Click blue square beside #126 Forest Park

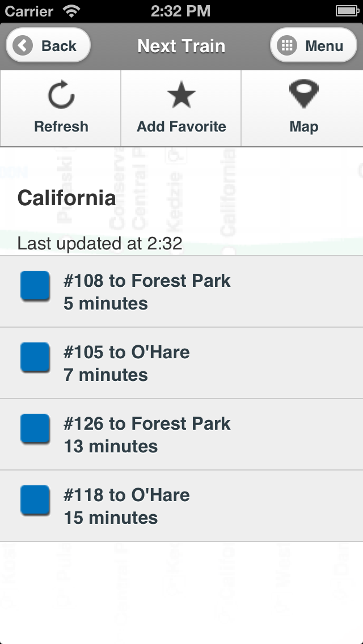[x=35, y=429]
